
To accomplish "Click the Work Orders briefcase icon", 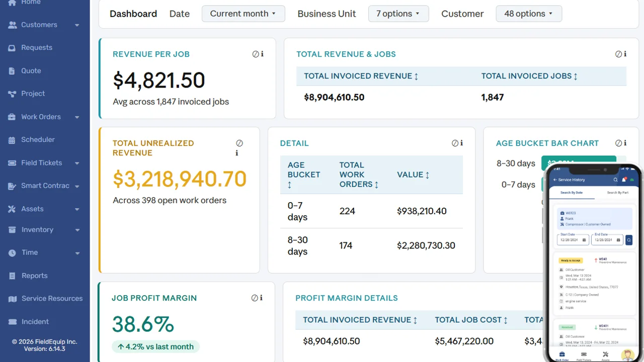I will point(12,117).
